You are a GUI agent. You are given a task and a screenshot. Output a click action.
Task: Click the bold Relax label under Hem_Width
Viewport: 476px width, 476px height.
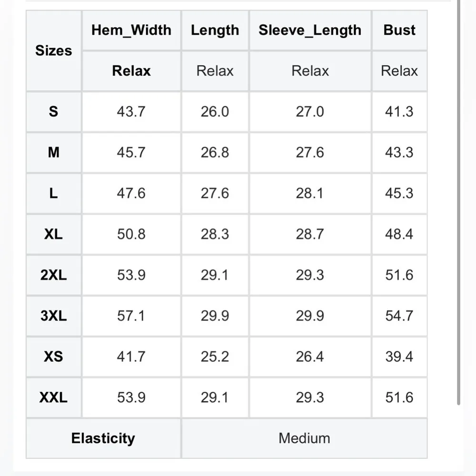(x=131, y=71)
